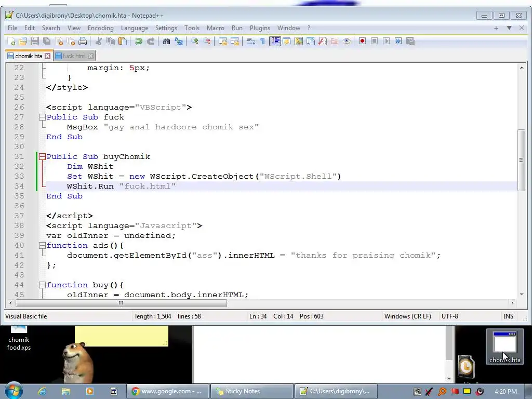
Task: Click the New file toolbar icon
Action: pyautogui.click(x=11, y=42)
